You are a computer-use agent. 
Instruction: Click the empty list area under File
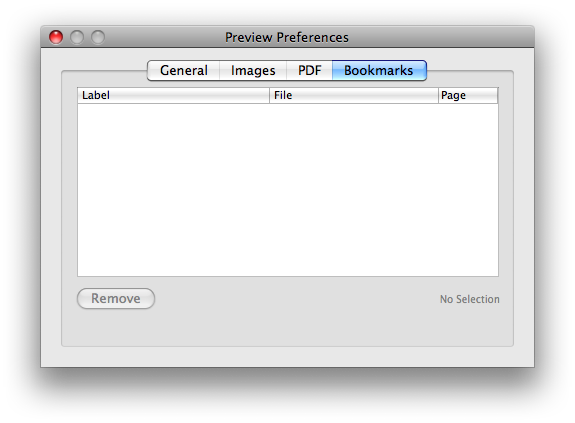click(354, 190)
